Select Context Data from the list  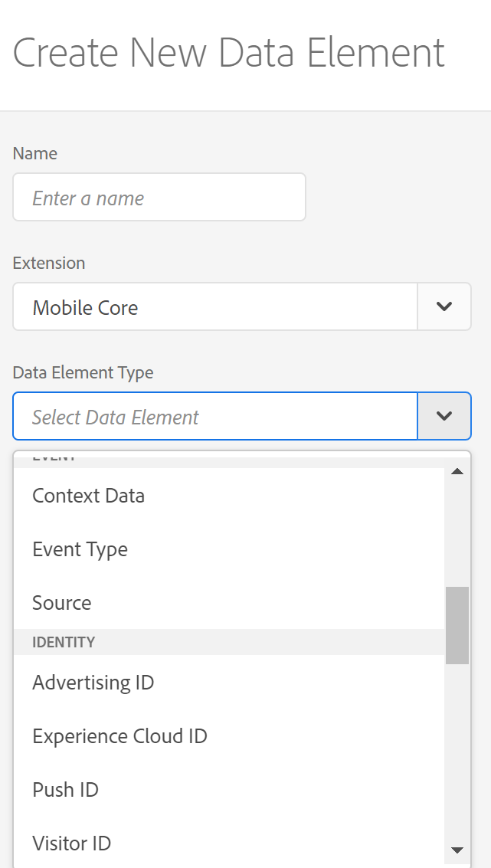88,496
